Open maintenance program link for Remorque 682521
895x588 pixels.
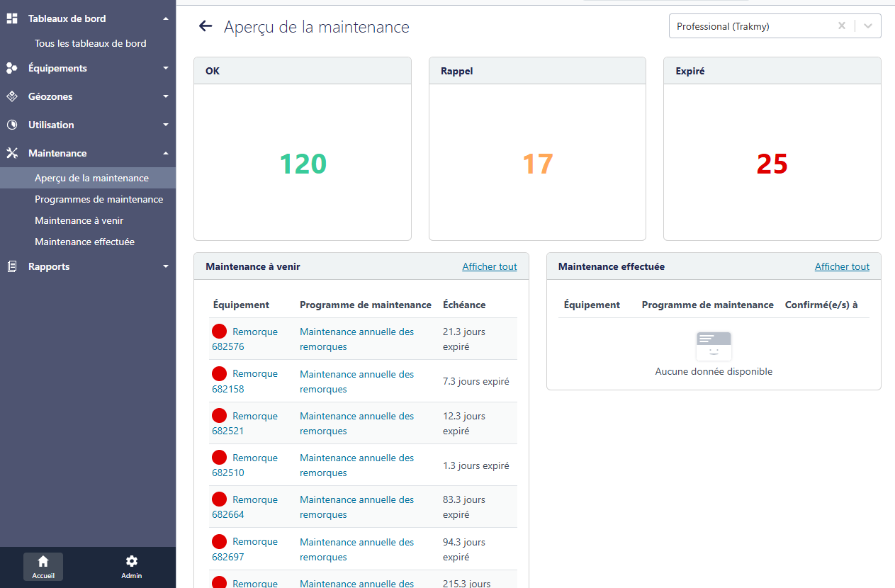point(356,423)
